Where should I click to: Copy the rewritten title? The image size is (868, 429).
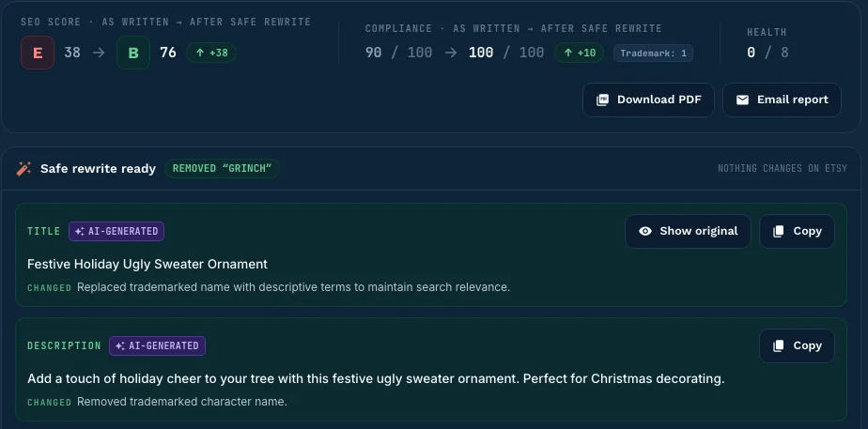point(797,231)
